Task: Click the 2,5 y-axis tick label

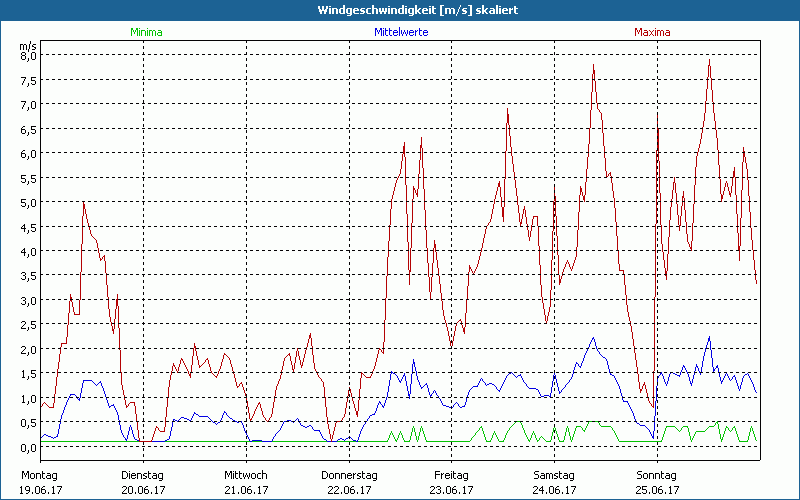Action: point(28,325)
